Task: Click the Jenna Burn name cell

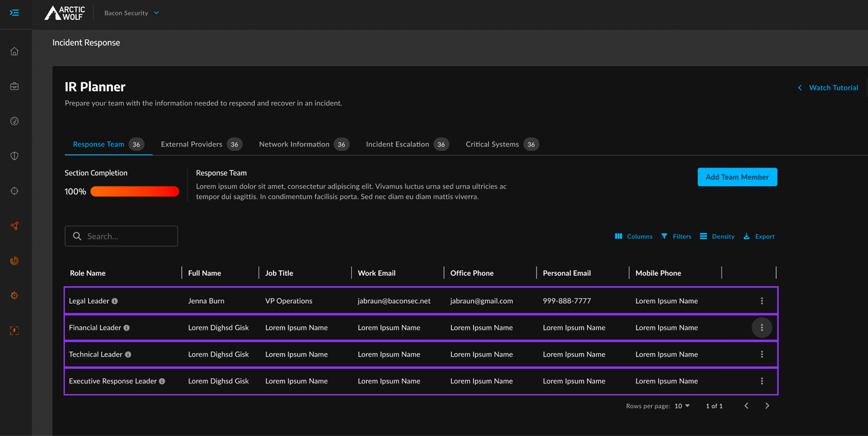Action: click(206, 301)
